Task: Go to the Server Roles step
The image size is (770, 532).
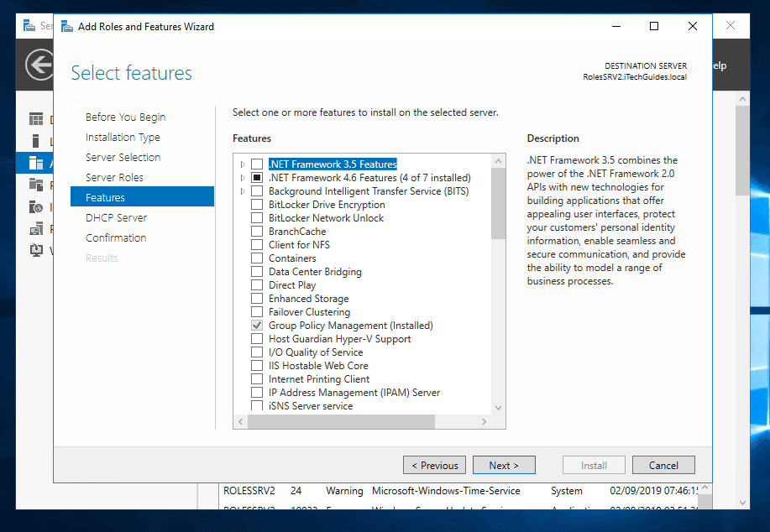Action: tap(114, 177)
